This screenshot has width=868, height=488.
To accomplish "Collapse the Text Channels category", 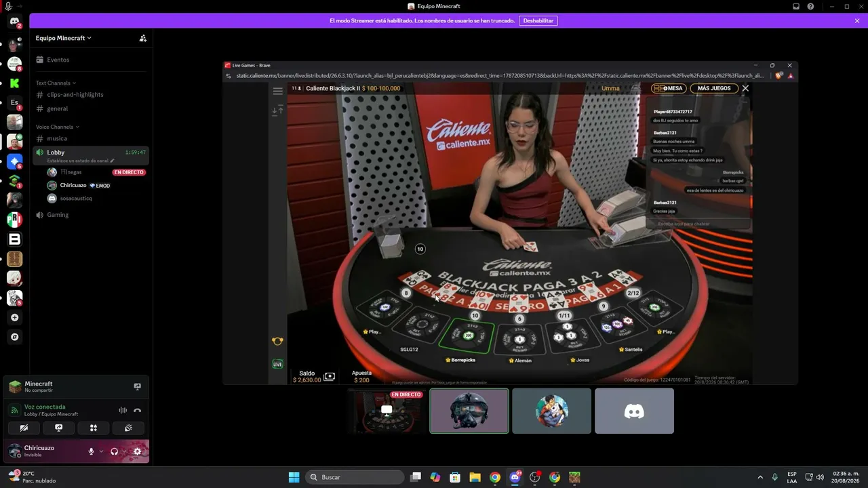I will (56, 83).
